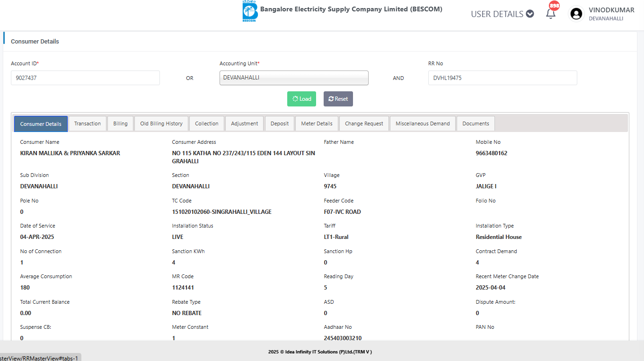This screenshot has height=361, width=644.
Task: Click GVP value JALIGE I
Action: click(486, 186)
